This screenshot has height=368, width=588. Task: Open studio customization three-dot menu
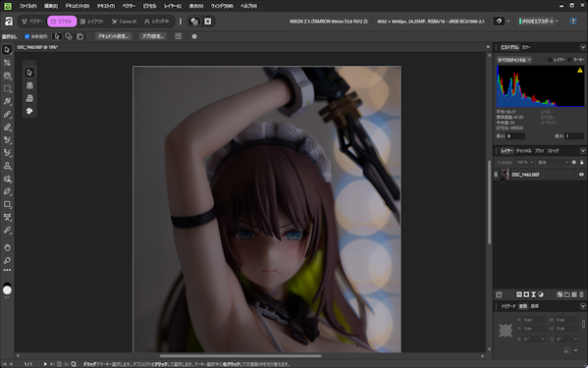tap(181, 22)
